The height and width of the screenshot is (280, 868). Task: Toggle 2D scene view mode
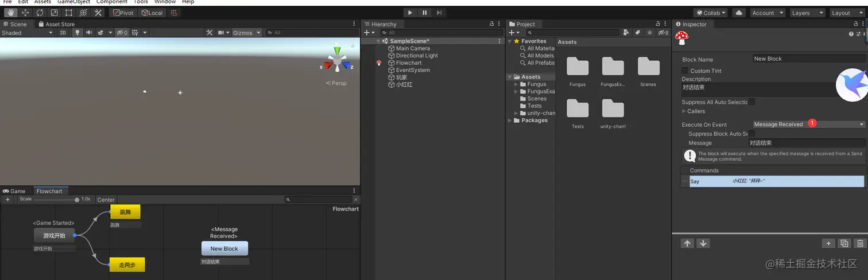click(x=63, y=33)
